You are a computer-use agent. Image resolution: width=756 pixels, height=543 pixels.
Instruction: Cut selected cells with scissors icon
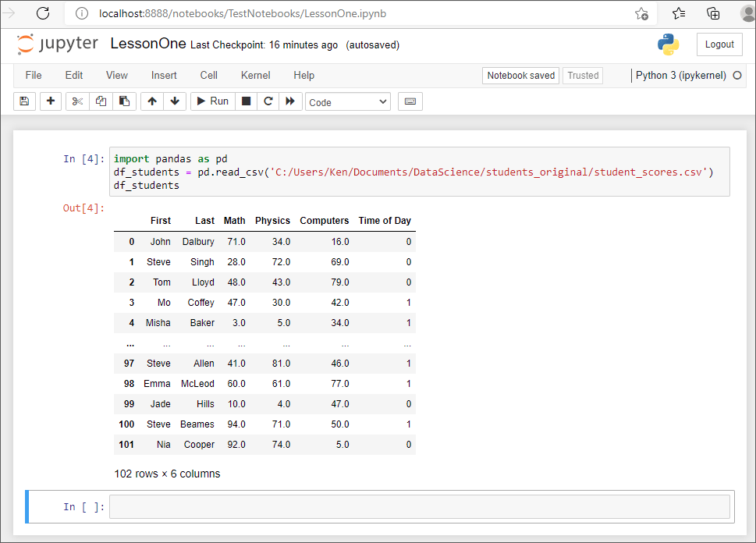click(77, 101)
